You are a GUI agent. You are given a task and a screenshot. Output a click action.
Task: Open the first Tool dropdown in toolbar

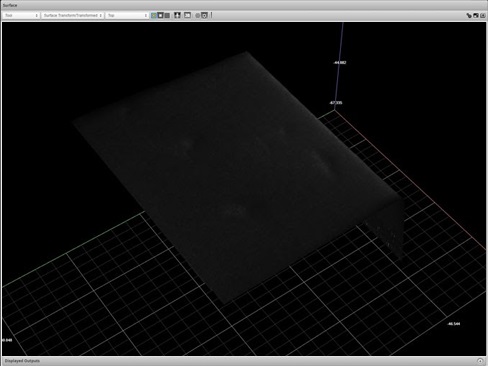pyautogui.click(x=21, y=15)
